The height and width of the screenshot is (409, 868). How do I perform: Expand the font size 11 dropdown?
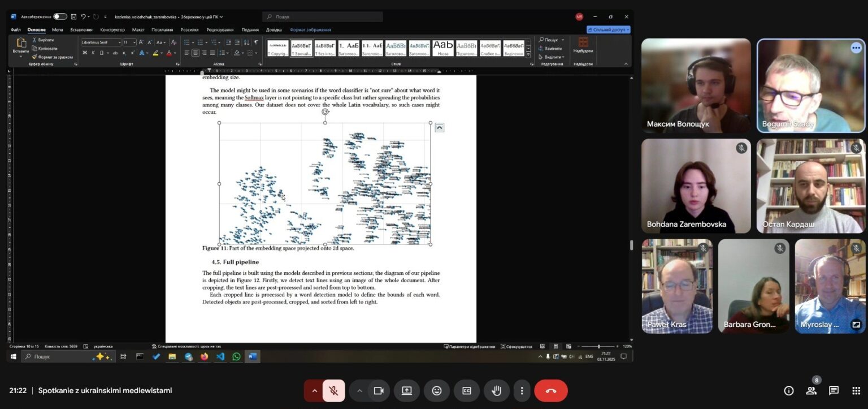pos(134,42)
